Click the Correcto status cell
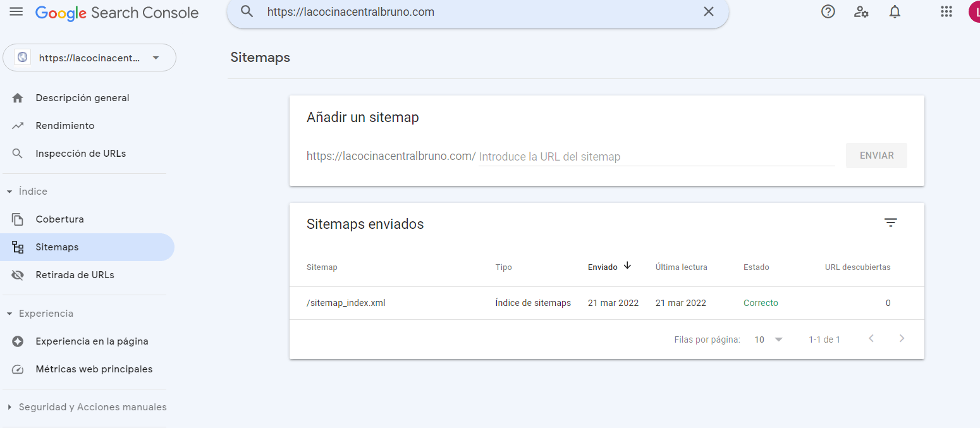This screenshot has width=980, height=428. tap(761, 303)
